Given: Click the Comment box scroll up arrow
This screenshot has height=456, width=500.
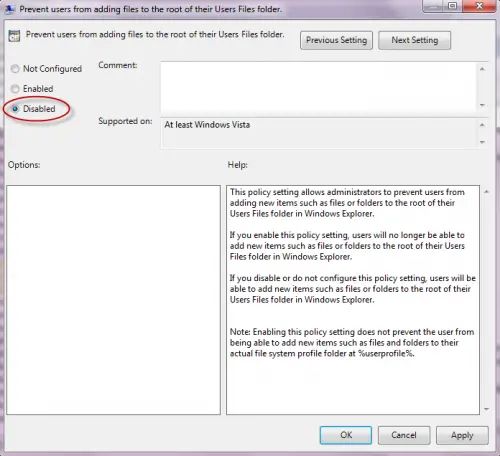Looking at the screenshot, I should (482, 69).
